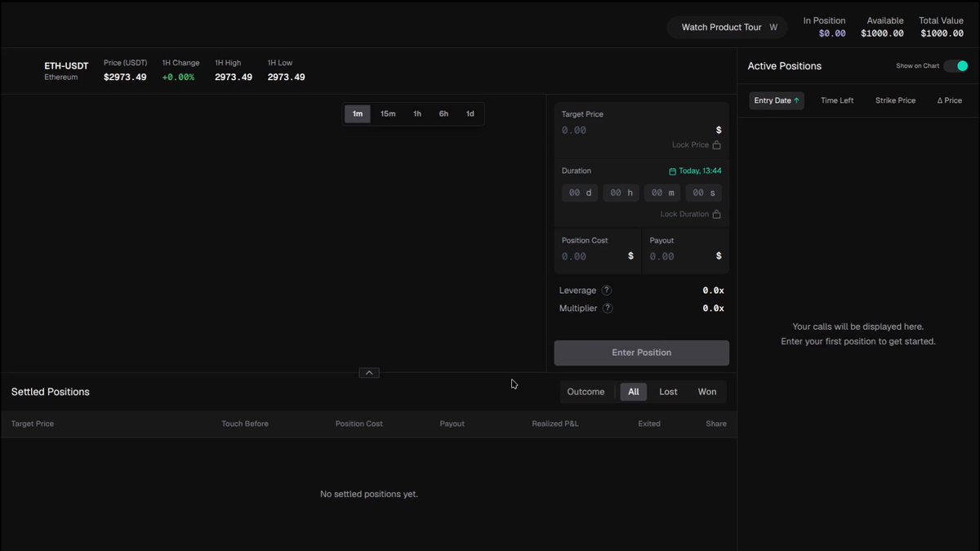The height and width of the screenshot is (551, 980).
Task: Click the Touch Before column header
Action: [245, 424]
